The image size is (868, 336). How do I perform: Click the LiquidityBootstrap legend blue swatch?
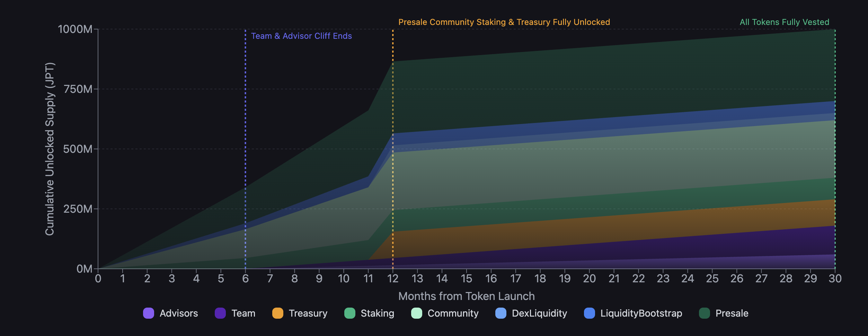point(589,313)
